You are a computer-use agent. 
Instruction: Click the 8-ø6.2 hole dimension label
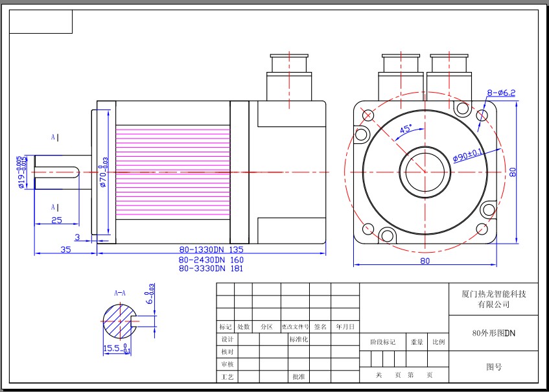[500, 93]
